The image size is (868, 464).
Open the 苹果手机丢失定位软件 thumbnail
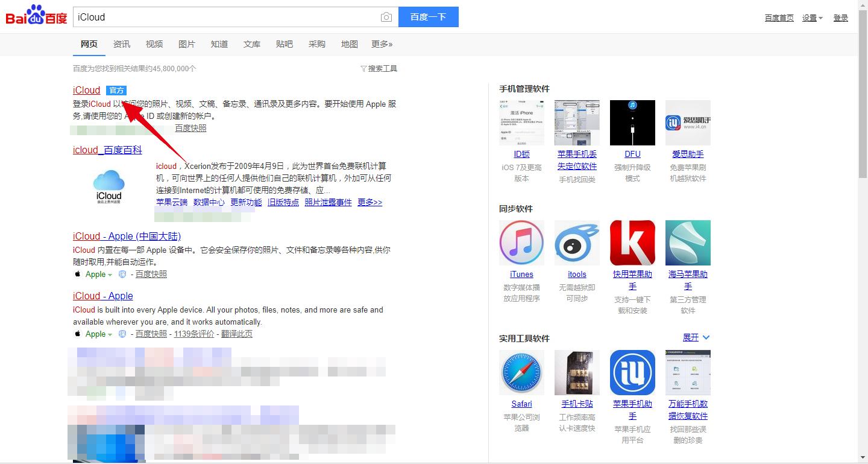click(x=577, y=122)
